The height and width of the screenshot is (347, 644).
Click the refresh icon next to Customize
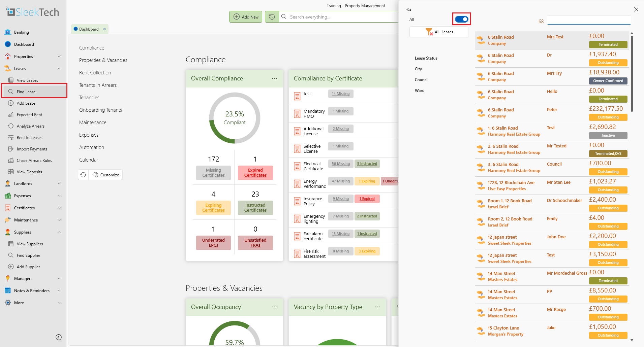click(x=83, y=175)
